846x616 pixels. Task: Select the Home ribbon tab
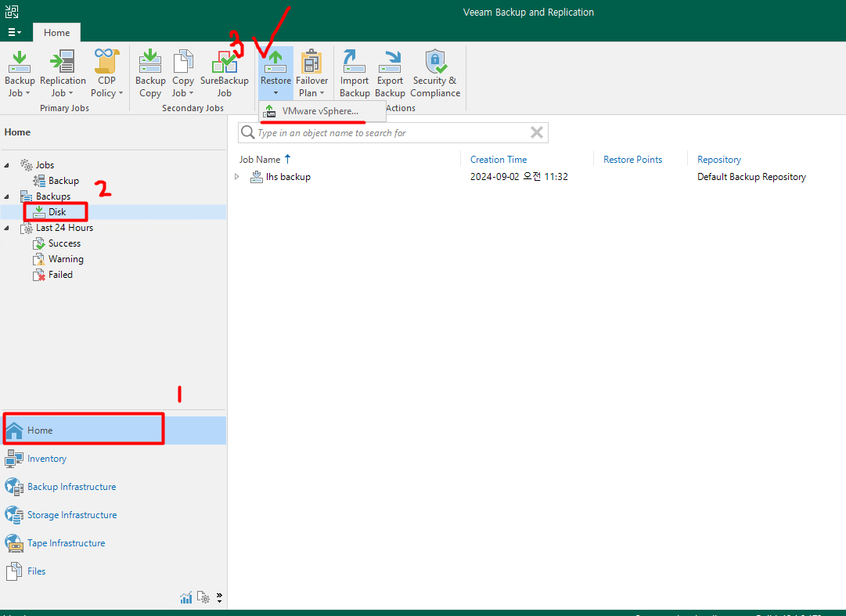(56, 32)
